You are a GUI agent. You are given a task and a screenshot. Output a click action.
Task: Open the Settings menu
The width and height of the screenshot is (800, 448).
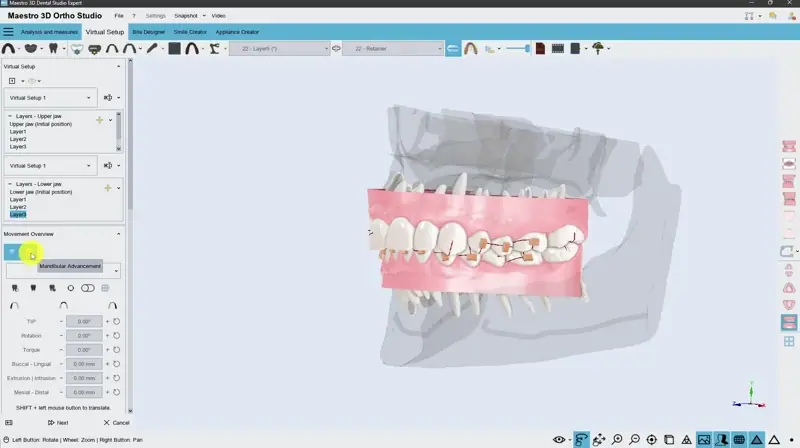(x=156, y=16)
